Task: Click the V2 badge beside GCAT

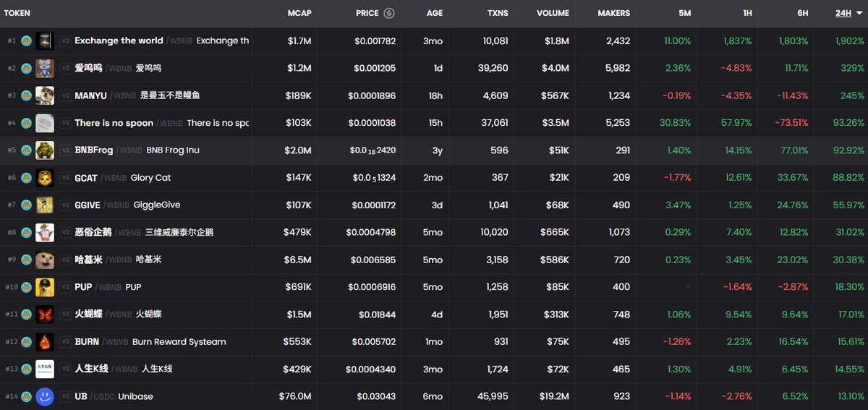Action: 65,178
